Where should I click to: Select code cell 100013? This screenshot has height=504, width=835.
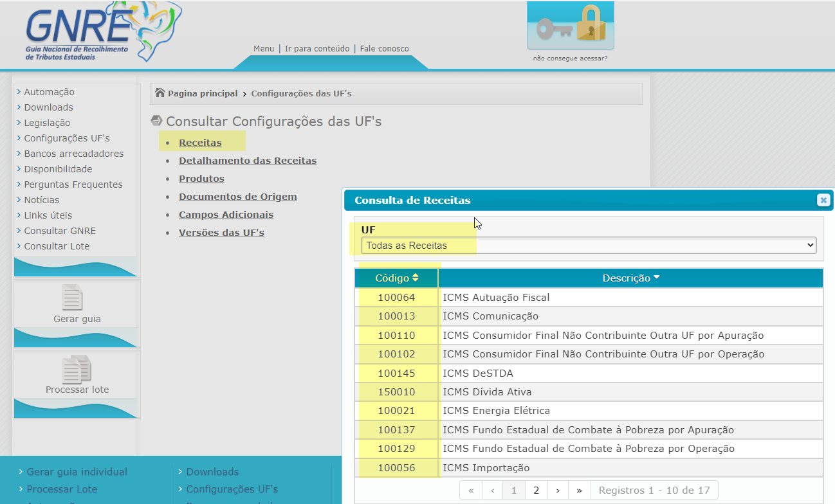point(396,316)
